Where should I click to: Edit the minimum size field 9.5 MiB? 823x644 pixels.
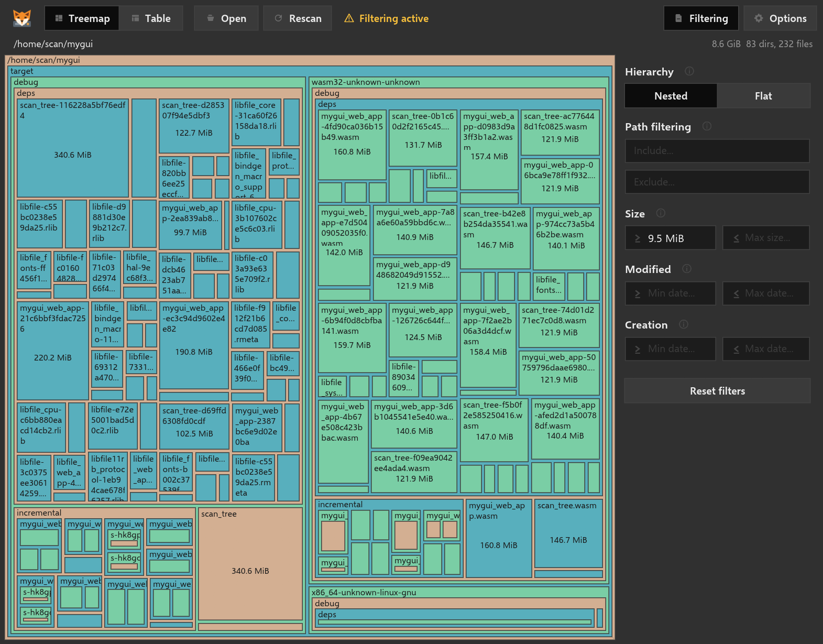coord(671,238)
